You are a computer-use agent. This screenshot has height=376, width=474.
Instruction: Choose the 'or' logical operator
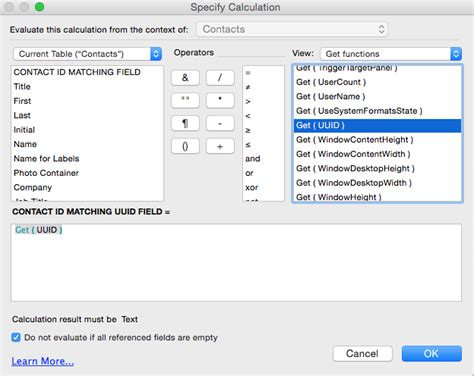263,173
